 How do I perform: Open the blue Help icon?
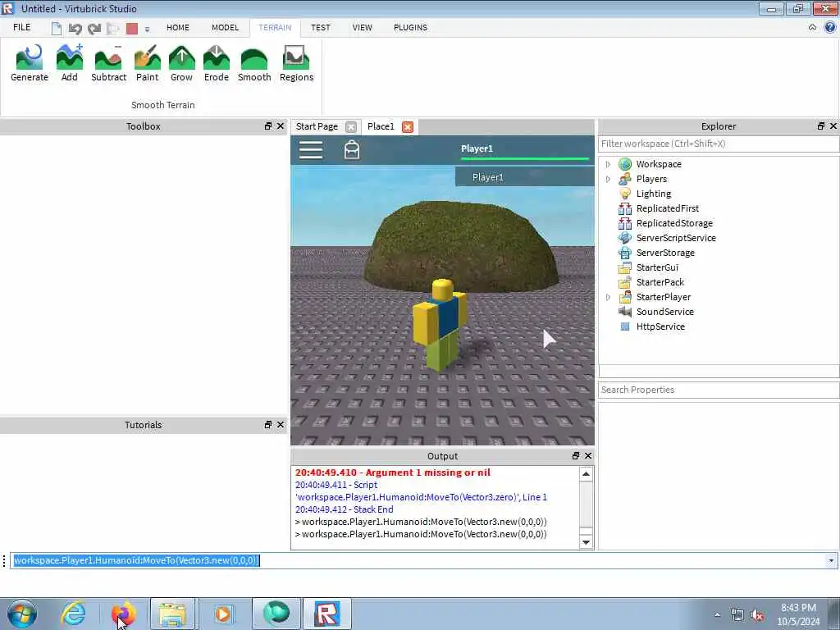point(830,27)
